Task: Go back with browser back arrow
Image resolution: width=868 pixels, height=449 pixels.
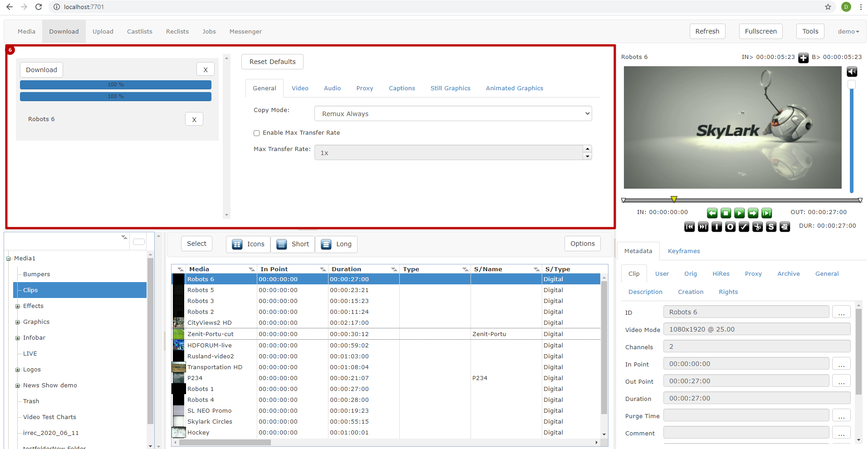Action: pos(10,7)
